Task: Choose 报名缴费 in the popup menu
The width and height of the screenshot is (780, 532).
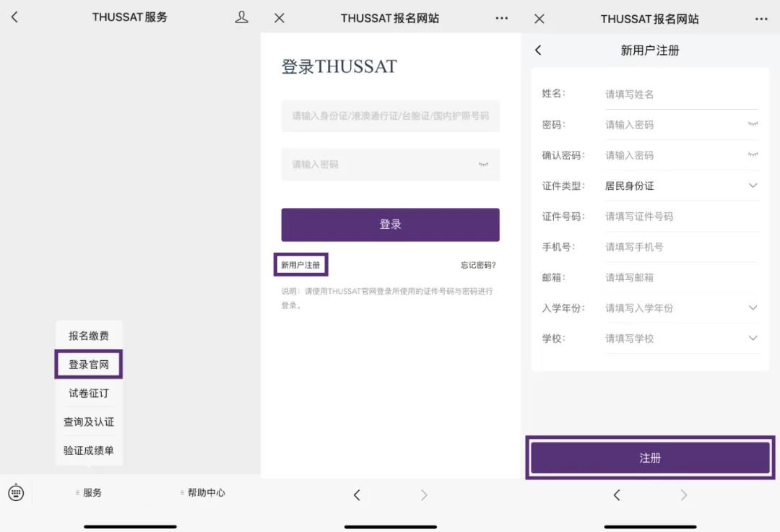Action: (89, 336)
